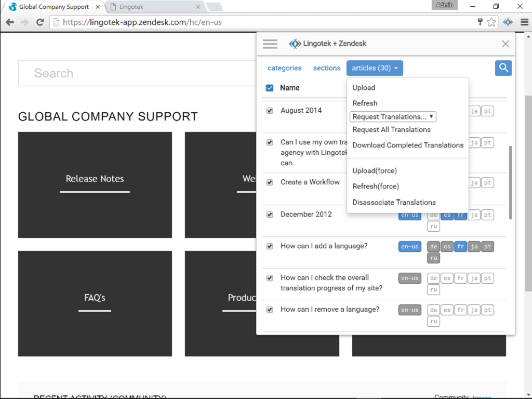The width and height of the screenshot is (532, 399).
Task: Bookmark this page with star icon
Action: click(x=491, y=22)
